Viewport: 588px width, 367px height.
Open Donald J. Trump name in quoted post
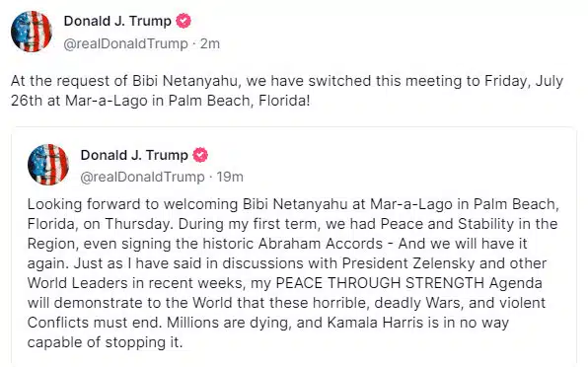coord(134,155)
